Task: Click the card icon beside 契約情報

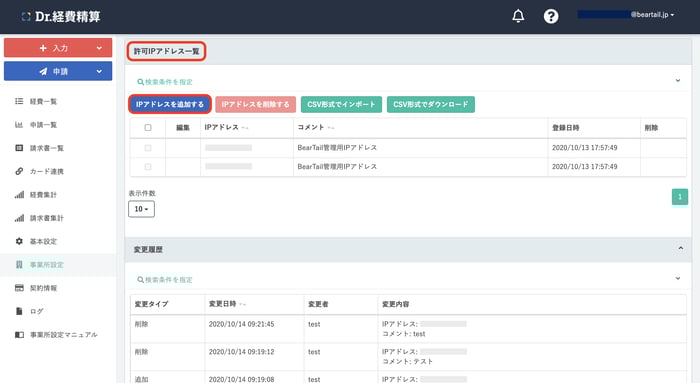Action: click(x=19, y=287)
